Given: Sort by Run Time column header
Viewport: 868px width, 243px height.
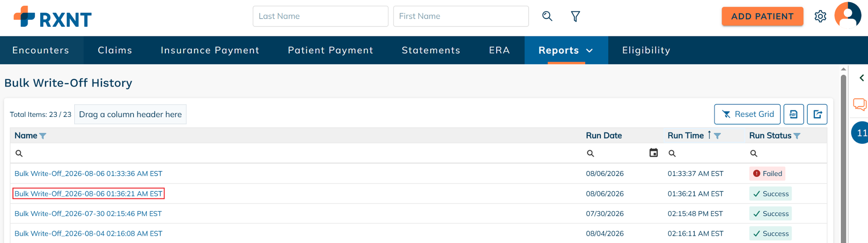Looking at the screenshot, I should (685, 135).
